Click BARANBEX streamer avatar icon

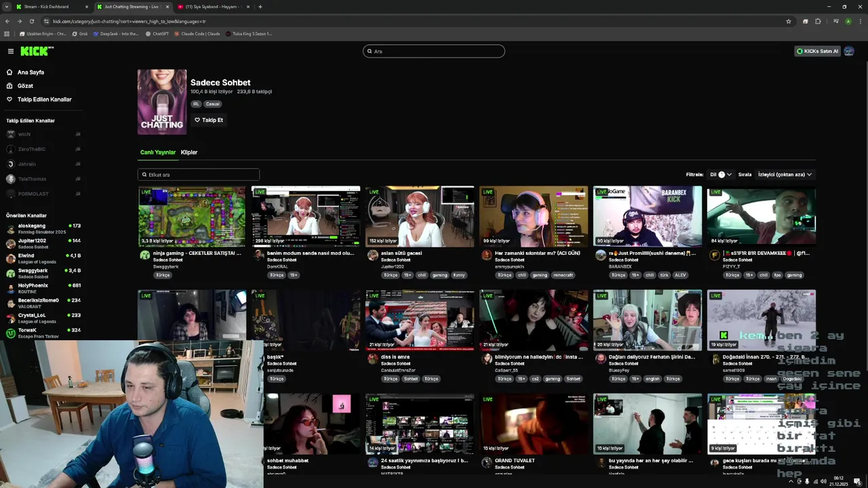click(600, 255)
